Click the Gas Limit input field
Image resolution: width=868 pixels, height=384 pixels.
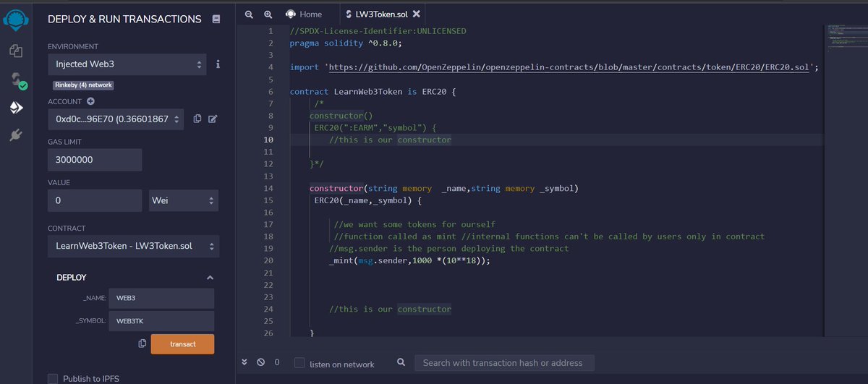tap(95, 160)
